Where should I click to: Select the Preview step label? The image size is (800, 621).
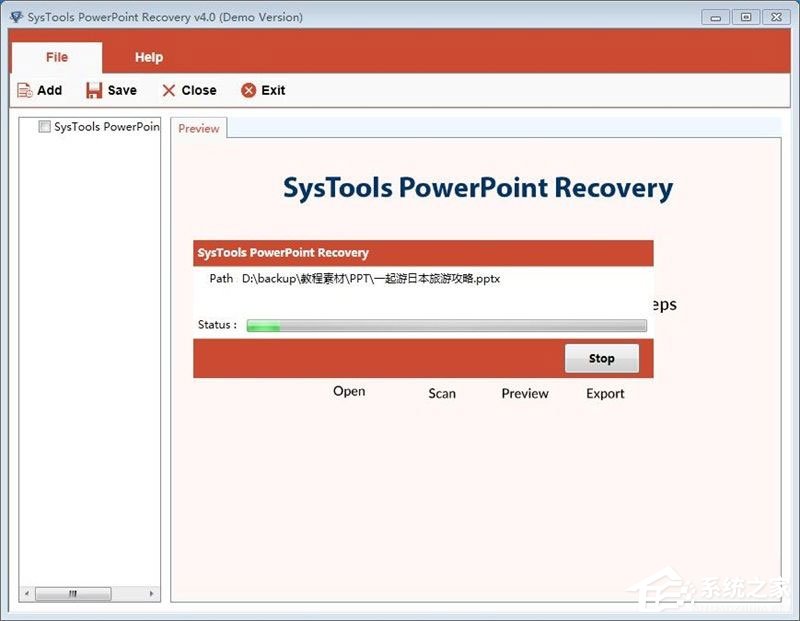point(524,394)
